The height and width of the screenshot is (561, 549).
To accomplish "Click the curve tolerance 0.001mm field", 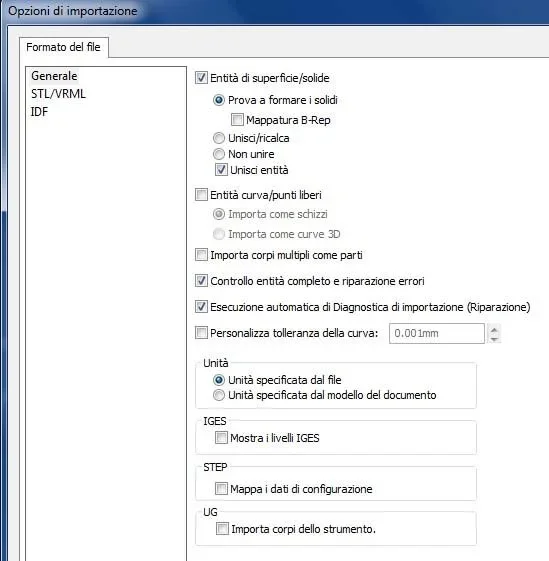I will [437, 333].
